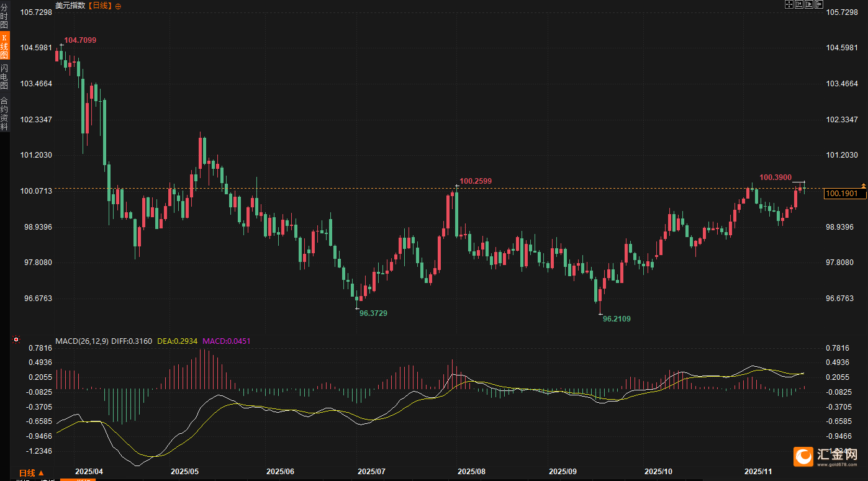
Task: Click the orange arrow marker above current price
Action: [x=863, y=186]
